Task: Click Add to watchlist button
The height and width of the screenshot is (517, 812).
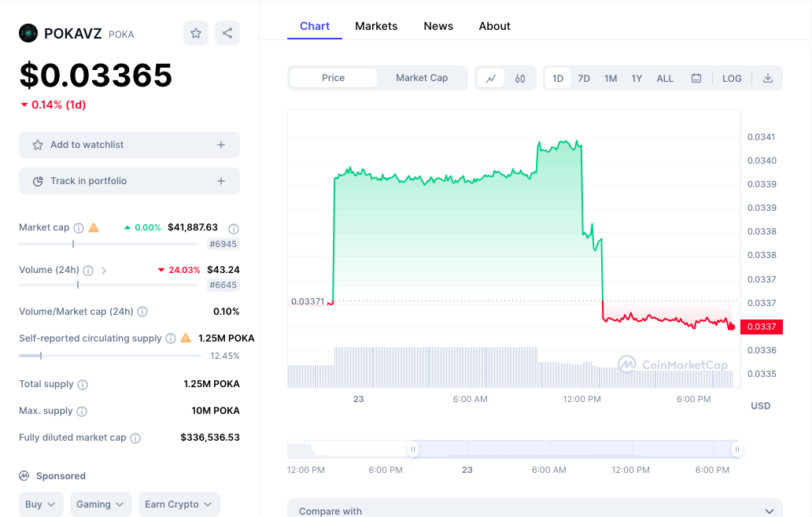Action: coord(130,145)
